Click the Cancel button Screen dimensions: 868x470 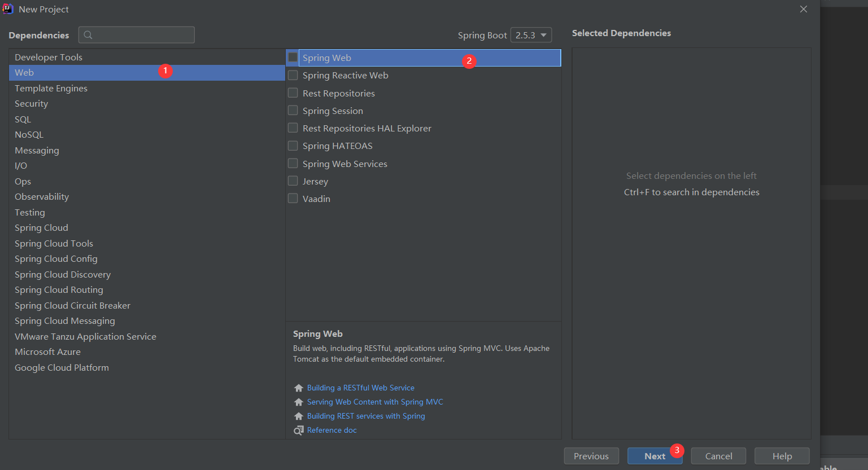coord(718,456)
